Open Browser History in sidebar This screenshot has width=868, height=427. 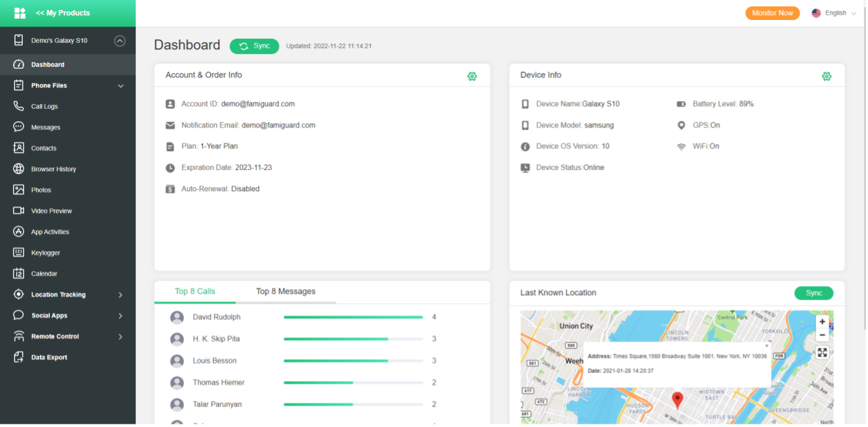pos(53,169)
